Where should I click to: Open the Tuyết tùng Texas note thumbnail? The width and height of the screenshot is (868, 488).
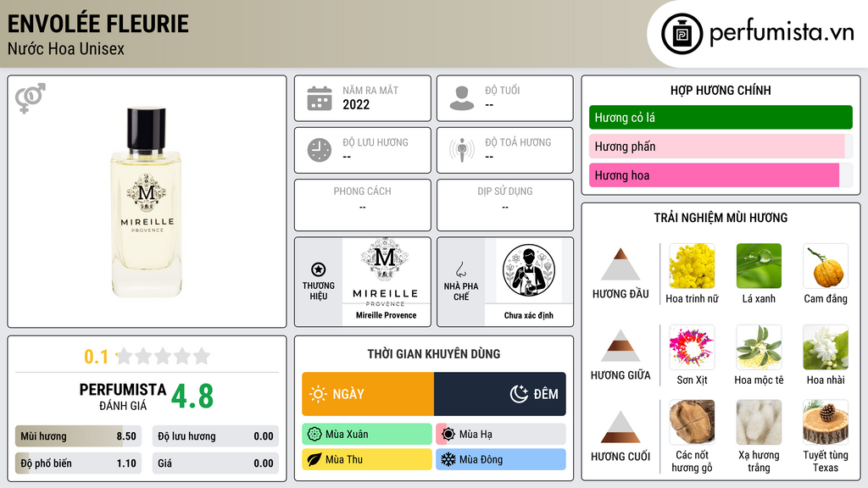click(826, 423)
